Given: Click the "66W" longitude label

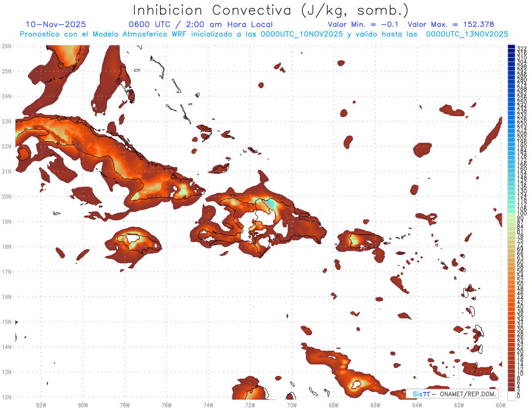Looking at the screenshot, I should pos(375,405).
